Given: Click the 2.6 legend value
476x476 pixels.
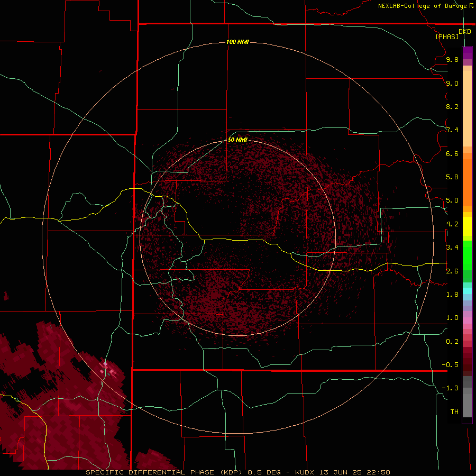Looking at the screenshot, I should [x=452, y=271].
